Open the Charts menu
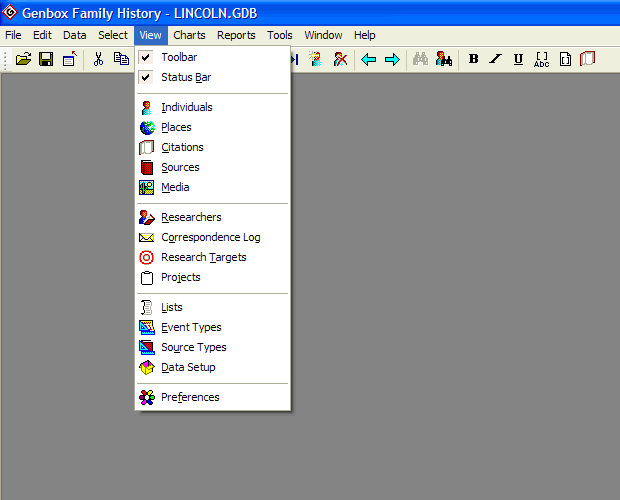The height and width of the screenshot is (500, 620). tap(189, 35)
